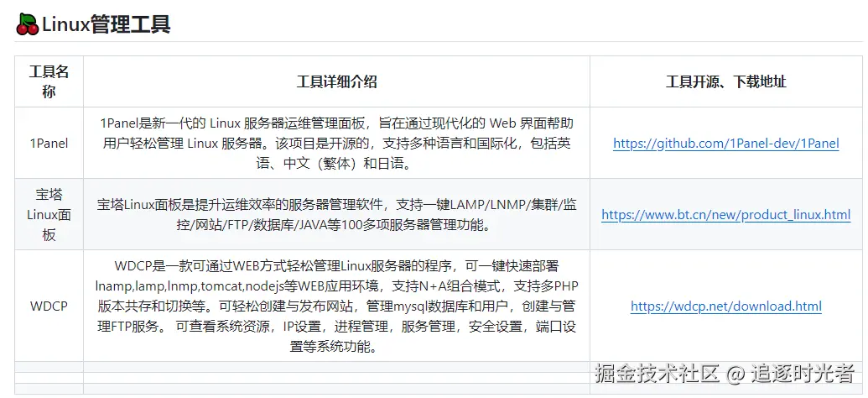Select the WDCP name cell
This screenshot has width=868, height=398.
(49, 306)
